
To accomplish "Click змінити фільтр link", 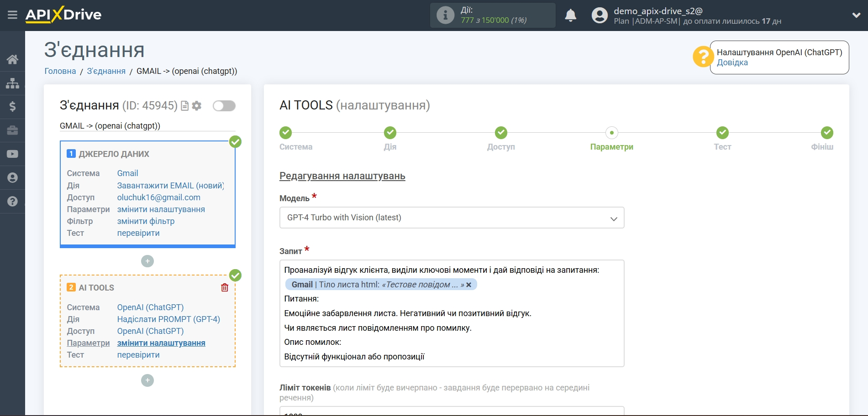I will point(146,221).
